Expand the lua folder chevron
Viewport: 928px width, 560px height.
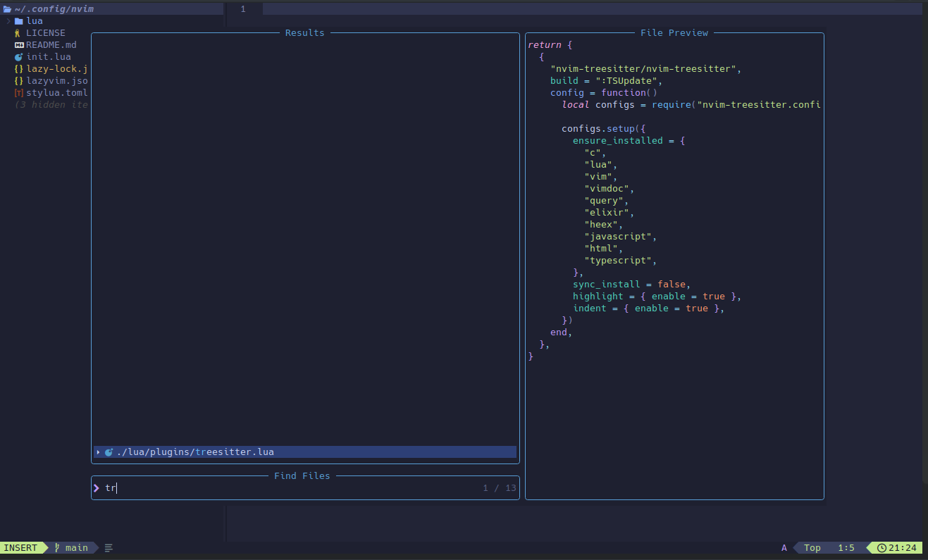coord(8,21)
